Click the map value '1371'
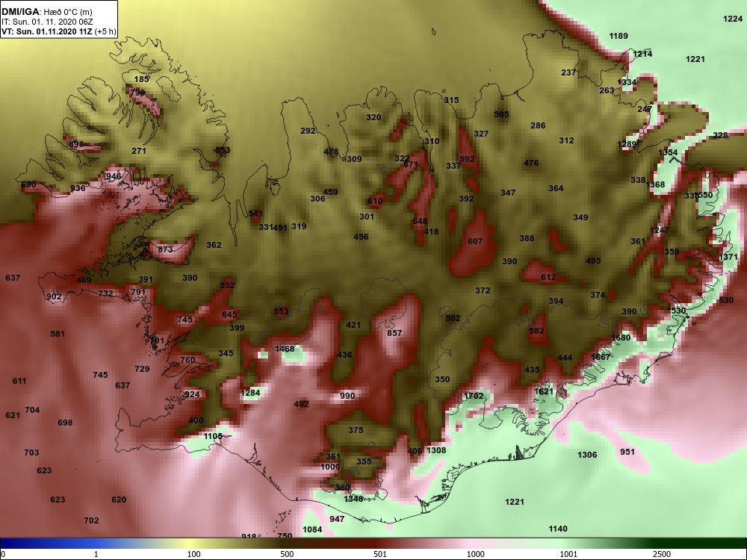 [x=728, y=257]
